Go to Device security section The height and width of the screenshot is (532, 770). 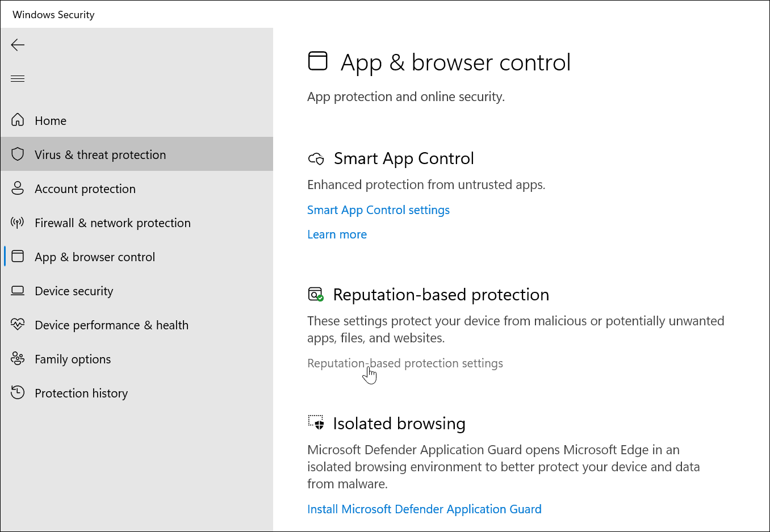[x=74, y=291]
